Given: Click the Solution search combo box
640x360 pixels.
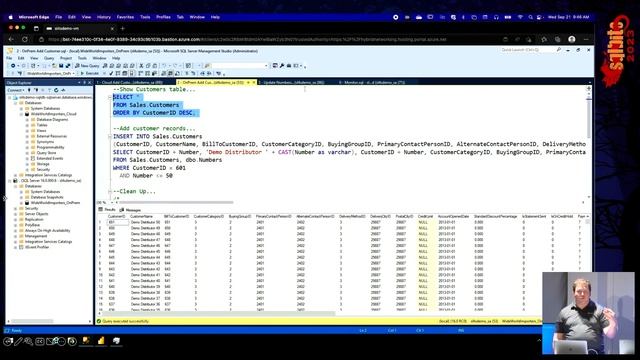Looking at the screenshot, I should (x=240, y=66).
